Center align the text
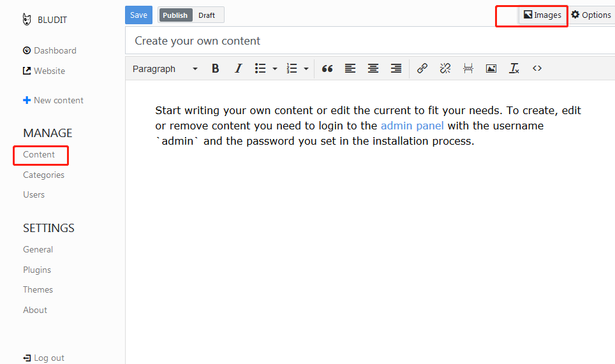615x364 pixels. [373, 69]
